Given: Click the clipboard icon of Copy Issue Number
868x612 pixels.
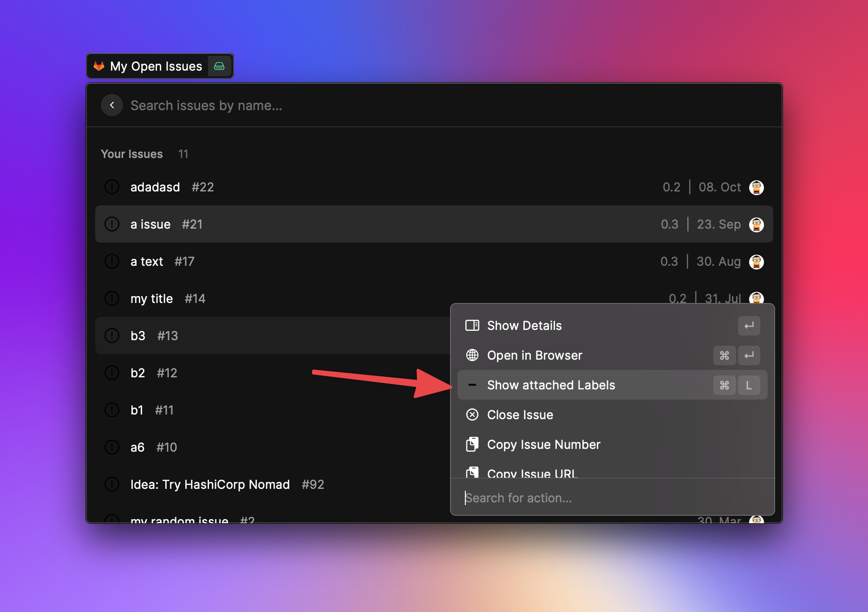Looking at the screenshot, I should click(472, 444).
